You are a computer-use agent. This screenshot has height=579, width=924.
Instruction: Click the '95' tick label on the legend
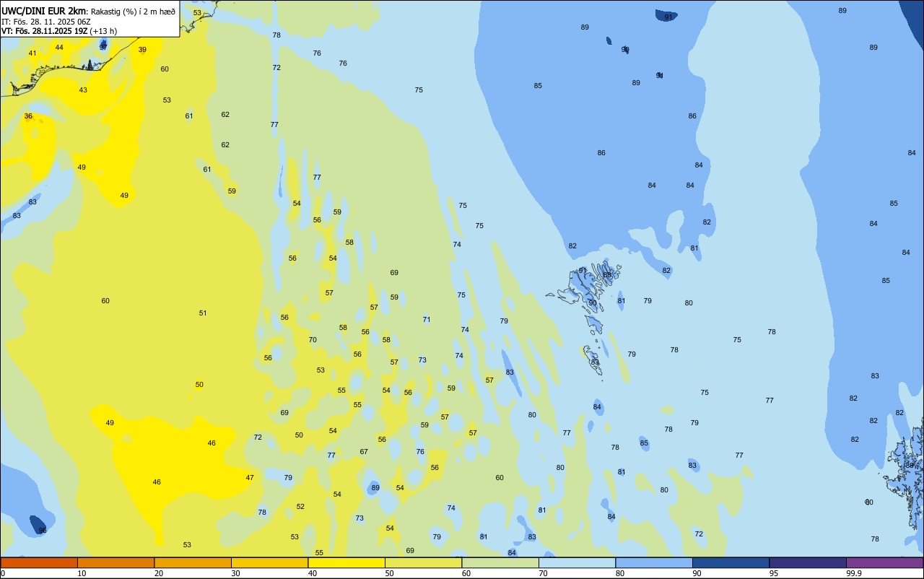click(774, 573)
